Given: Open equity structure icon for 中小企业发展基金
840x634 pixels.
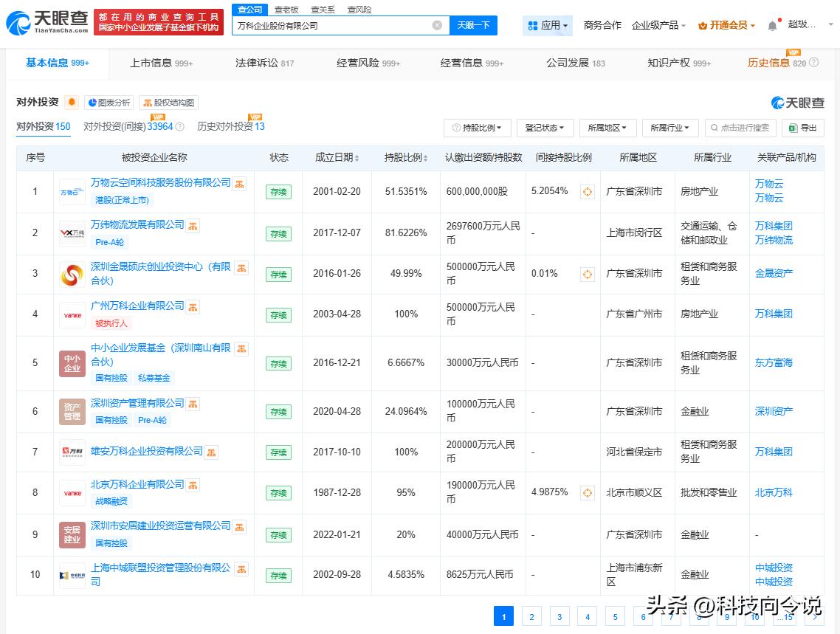Looking at the screenshot, I should click(x=241, y=349).
